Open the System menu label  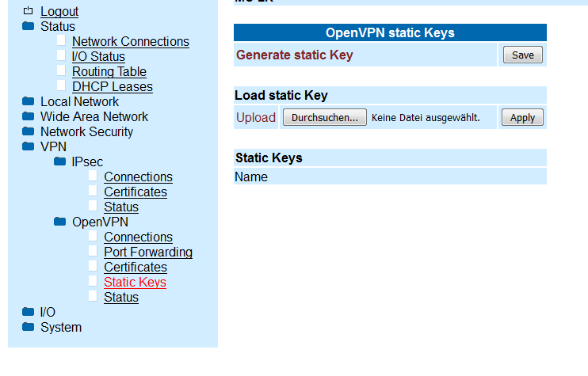[61, 327]
